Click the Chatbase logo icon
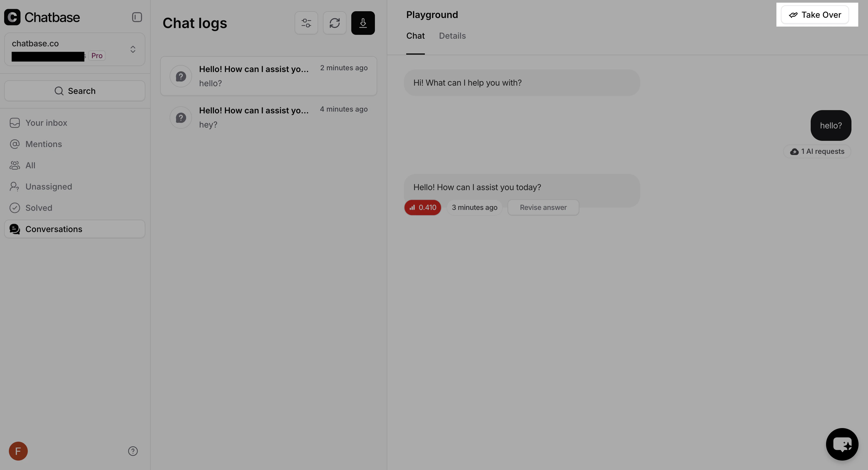The height and width of the screenshot is (470, 868). tap(12, 17)
